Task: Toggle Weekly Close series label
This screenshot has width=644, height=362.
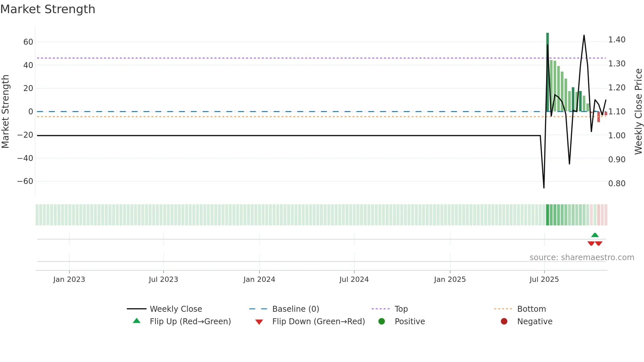Action: [176, 309]
